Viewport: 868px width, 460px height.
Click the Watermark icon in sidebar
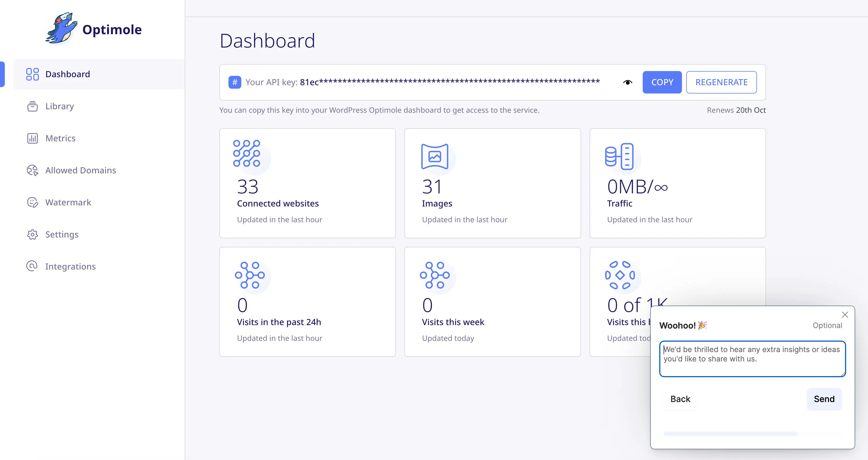32,202
